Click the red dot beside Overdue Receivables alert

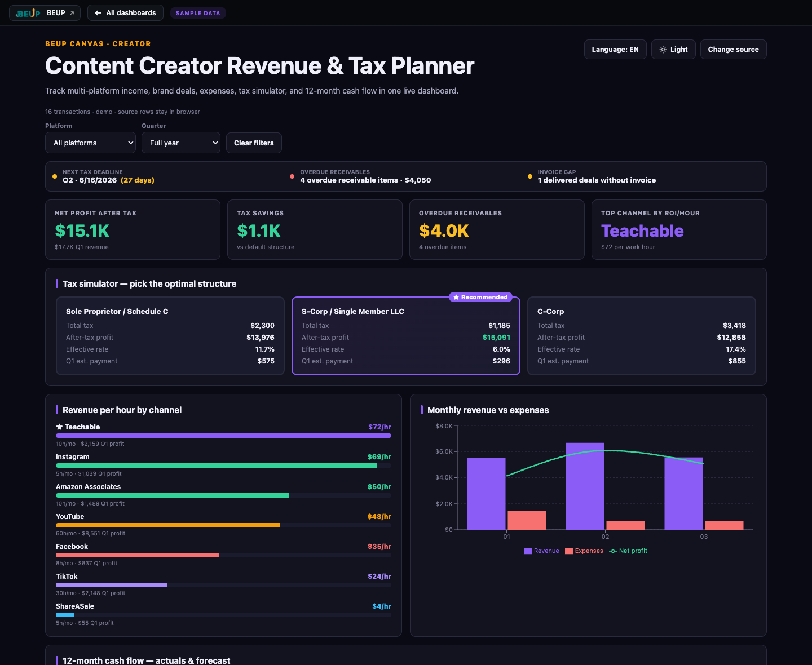click(292, 176)
